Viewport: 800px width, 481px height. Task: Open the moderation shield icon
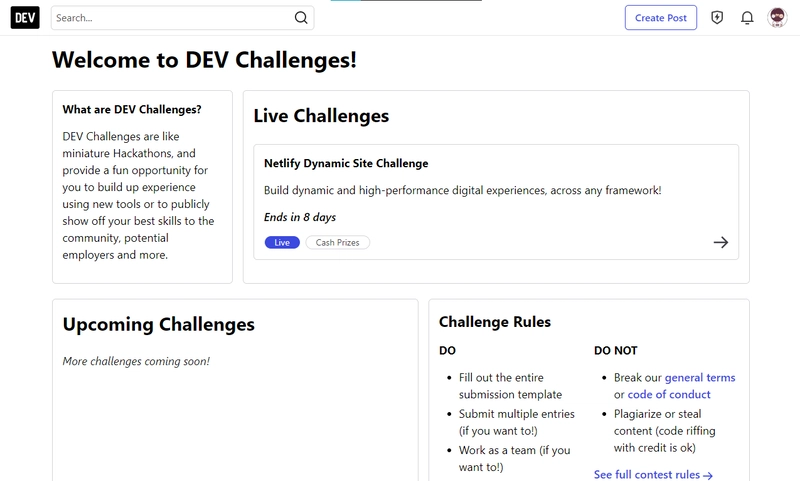point(717,18)
